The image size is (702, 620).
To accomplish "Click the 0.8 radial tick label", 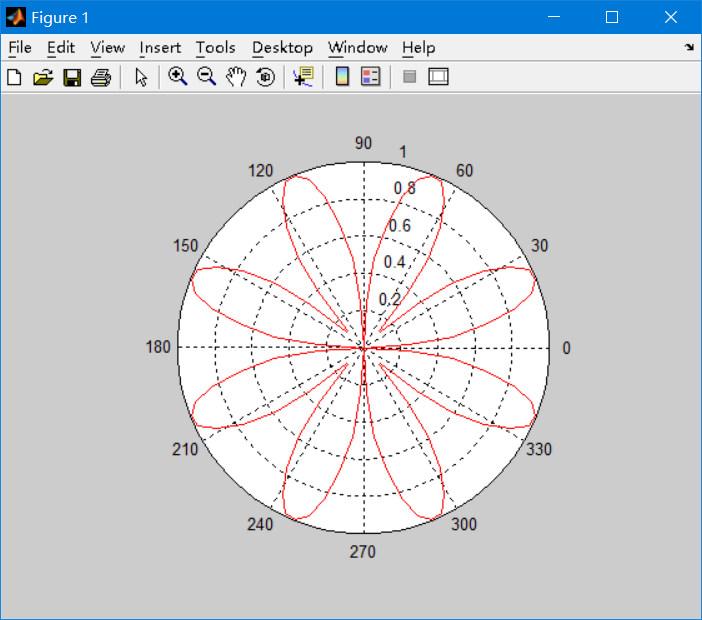I will 405,188.
